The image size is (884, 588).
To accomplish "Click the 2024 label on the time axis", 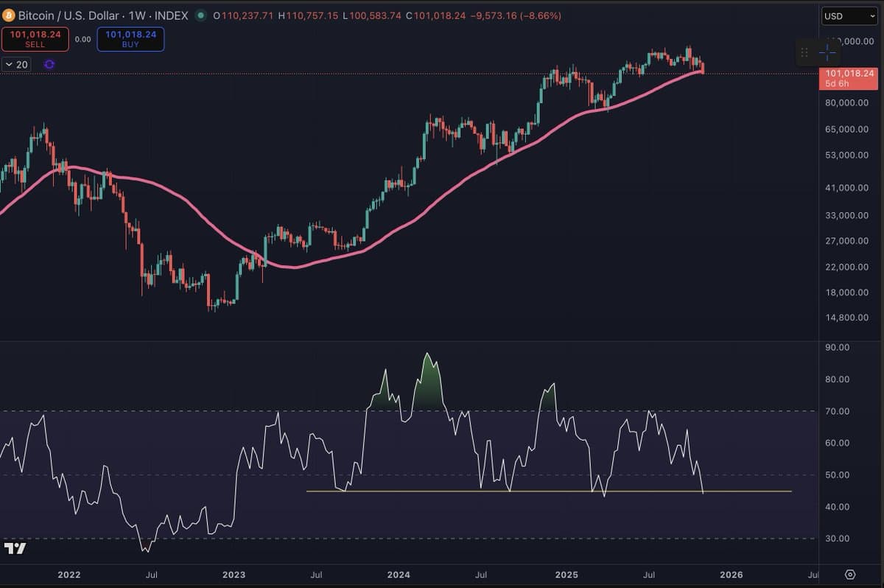I will 399,574.
